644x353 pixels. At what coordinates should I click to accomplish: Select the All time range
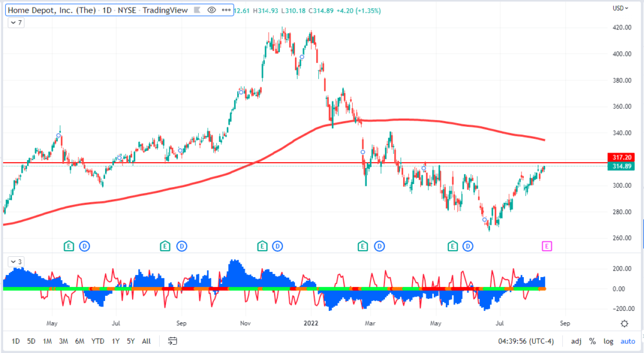point(146,341)
